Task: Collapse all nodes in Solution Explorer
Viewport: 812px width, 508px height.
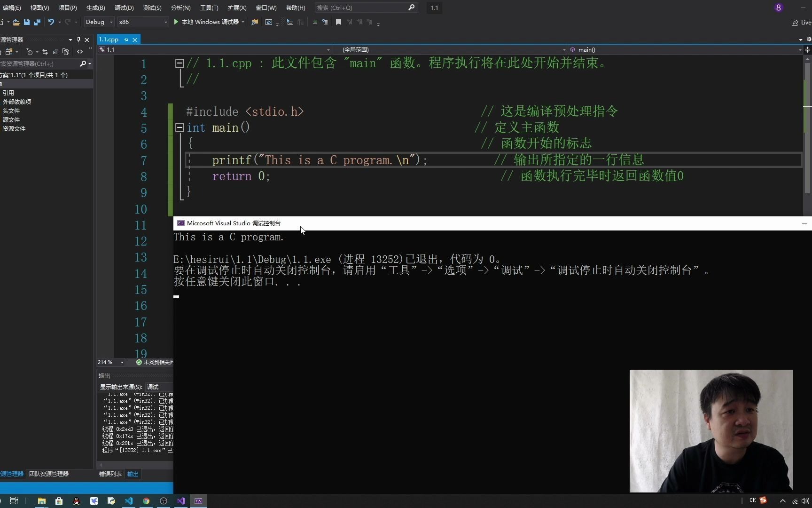Action: pos(55,52)
